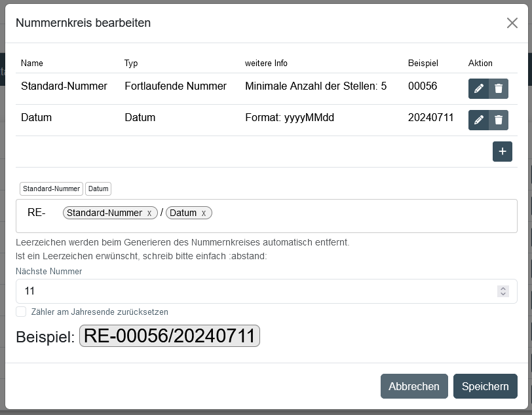The width and height of the screenshot is (532, 415).
Task: Insert the Datum placeholder chip
Action: 98,189
